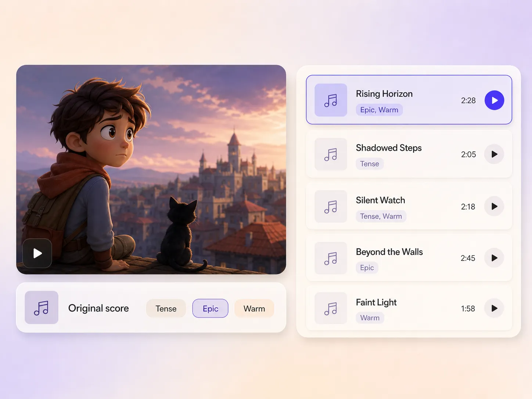Toggle the Warm mood filter chip
The width and height of the screenshot is (532, 399).
tap(254, 309)
